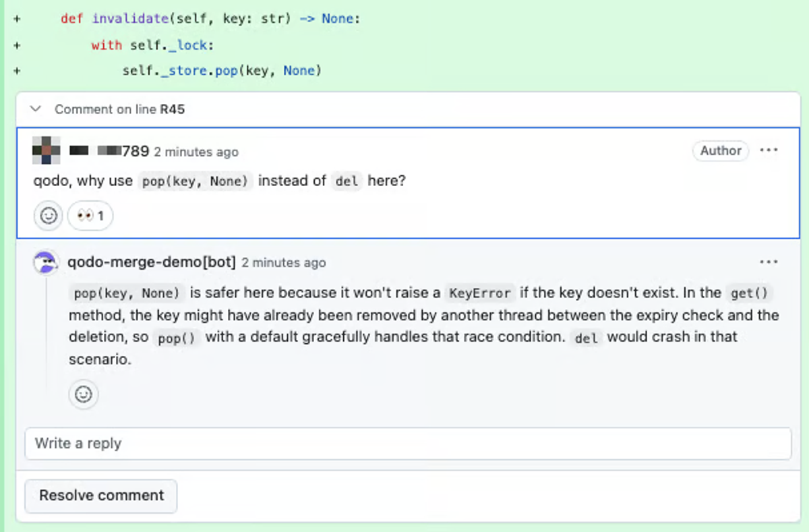Click the 'get()' inline code in the bot's reply

pyautogui.click(x=749, y=293)
